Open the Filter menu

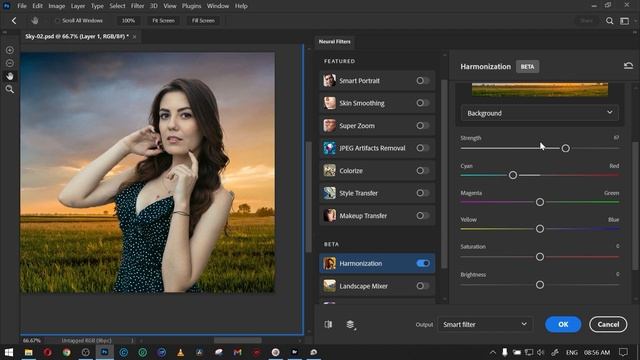pos(138,6)
